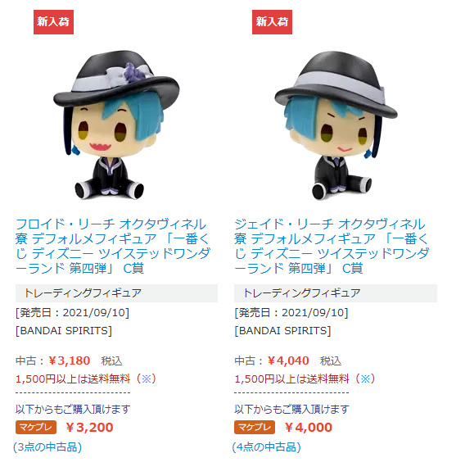Click the ※ shipping note under Jade
The width and height of the screenshot is (456, 476).
pos(365,379)
